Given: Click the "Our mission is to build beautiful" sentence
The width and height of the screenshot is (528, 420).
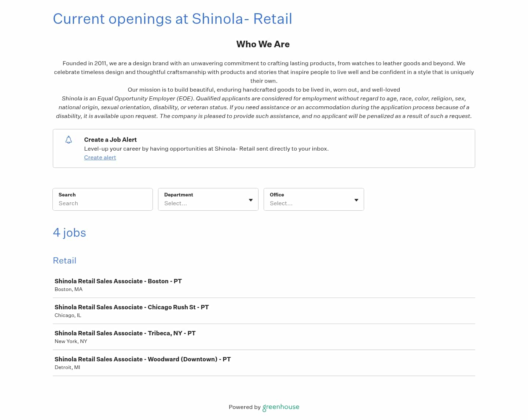Looking at the screenshot, I should tap(264, 90).
